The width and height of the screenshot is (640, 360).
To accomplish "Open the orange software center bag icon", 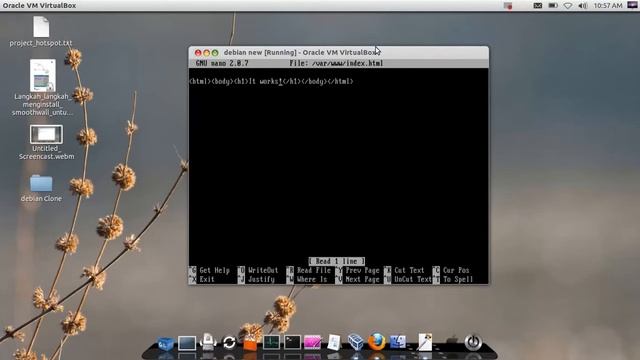I will tap(250, 342).
